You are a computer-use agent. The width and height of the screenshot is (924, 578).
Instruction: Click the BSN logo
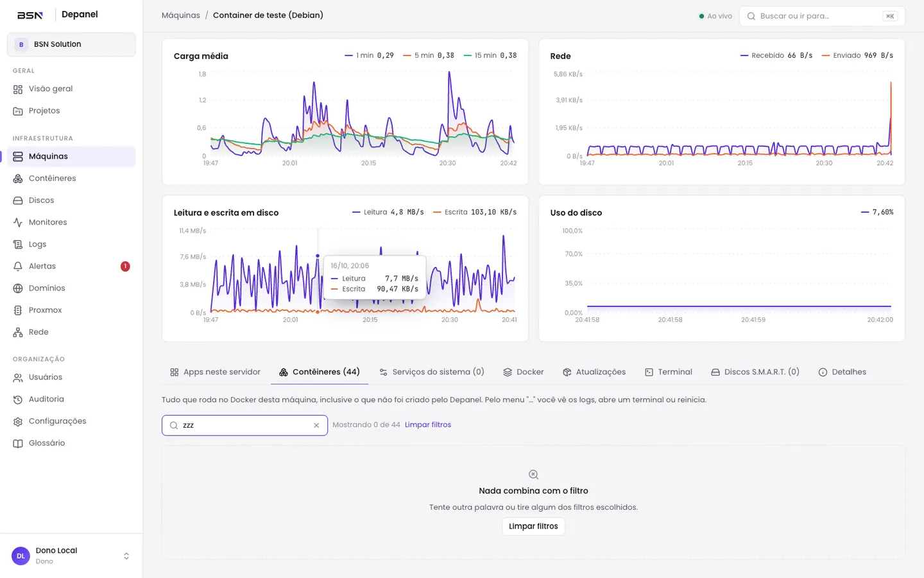[30, 15]
